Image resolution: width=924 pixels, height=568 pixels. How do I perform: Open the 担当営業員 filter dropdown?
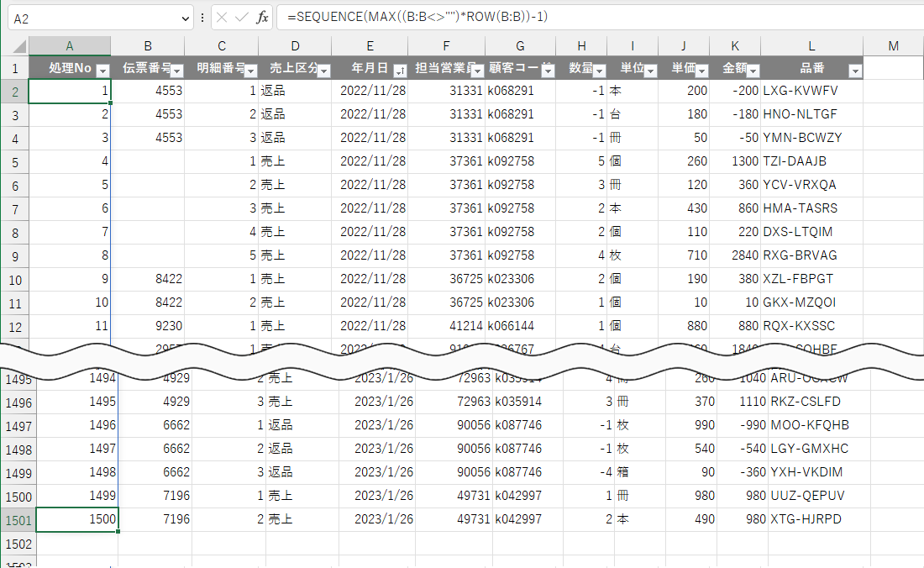477,71
